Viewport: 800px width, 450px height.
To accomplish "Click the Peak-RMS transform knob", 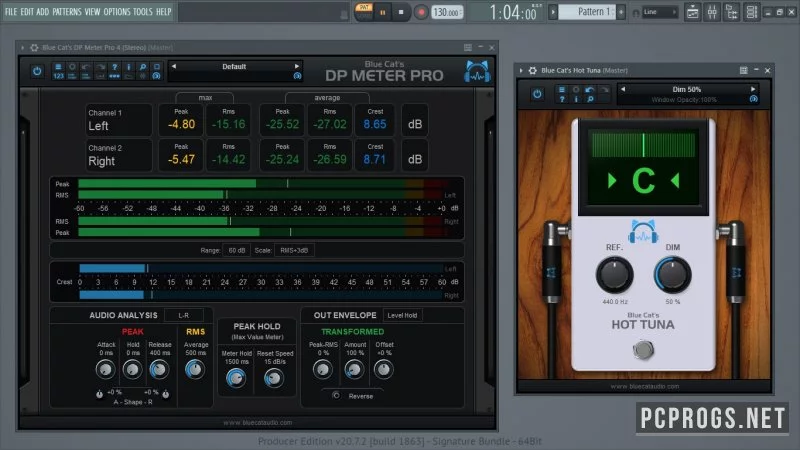I will [322, 369].
